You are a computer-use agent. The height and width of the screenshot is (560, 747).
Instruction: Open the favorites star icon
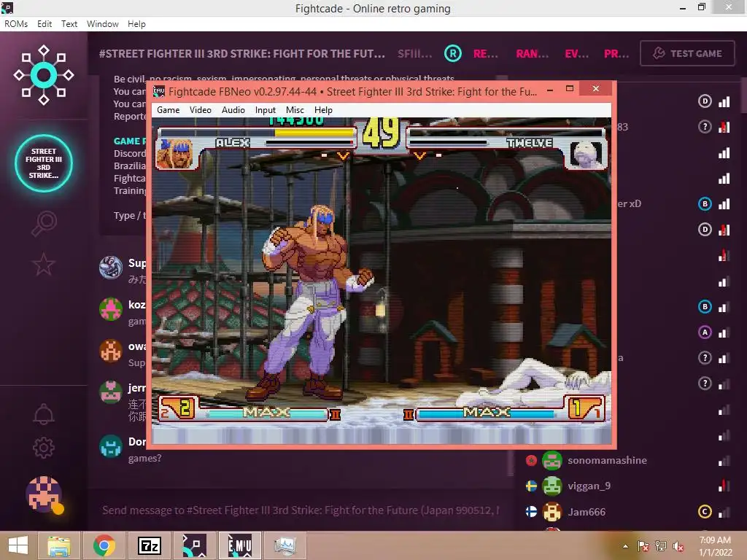pos(43,264)
